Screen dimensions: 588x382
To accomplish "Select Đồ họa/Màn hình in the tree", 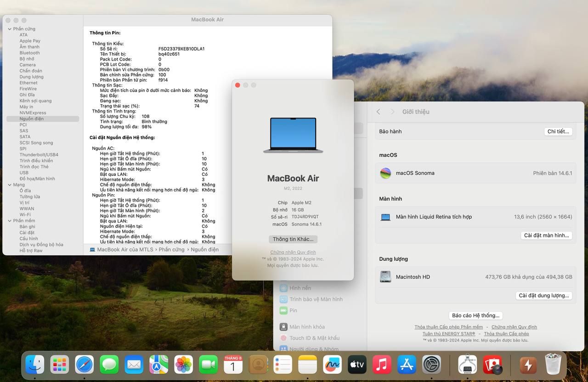I will (37, 179).
